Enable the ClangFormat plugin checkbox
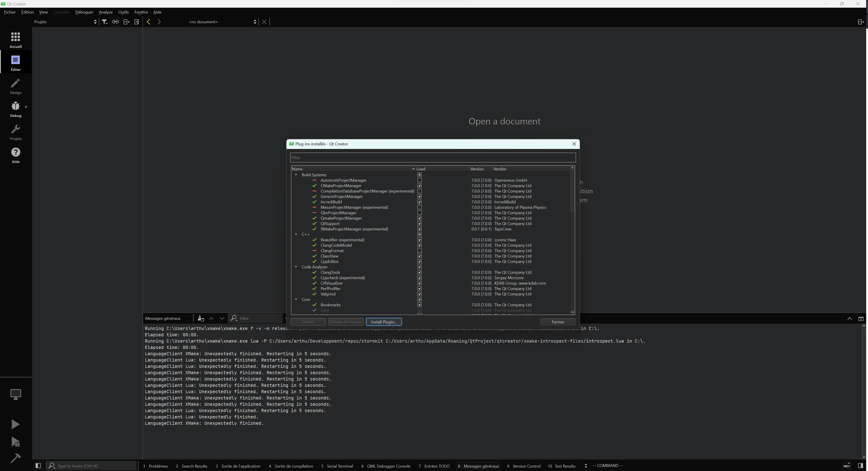Viewport: 868px width, 471px height. click(420, 251)
